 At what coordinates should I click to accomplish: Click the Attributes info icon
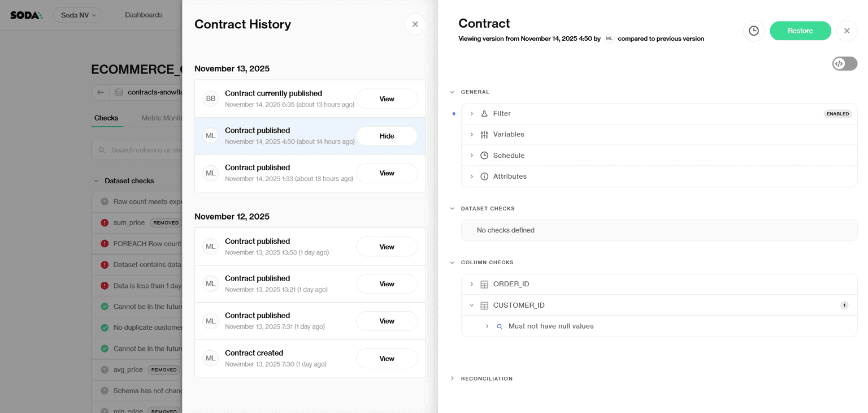coord(485,176)
